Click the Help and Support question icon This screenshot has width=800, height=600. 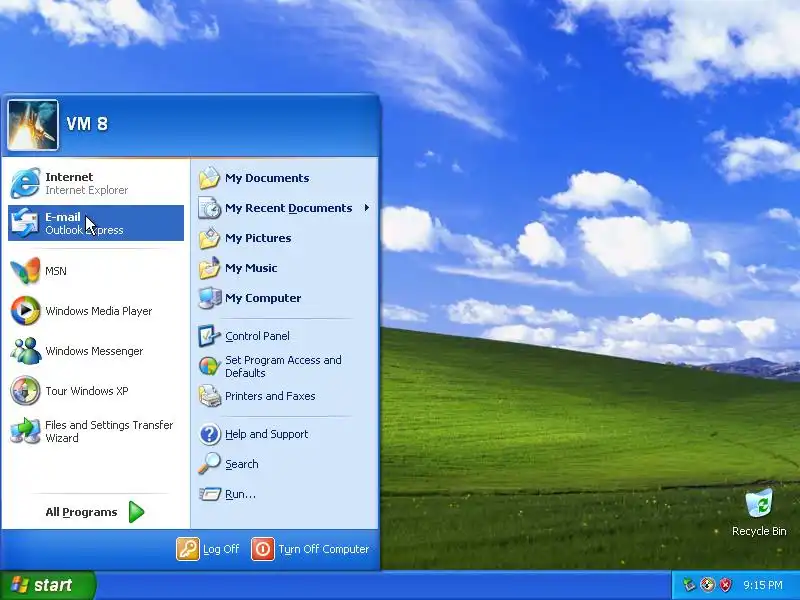209,434
